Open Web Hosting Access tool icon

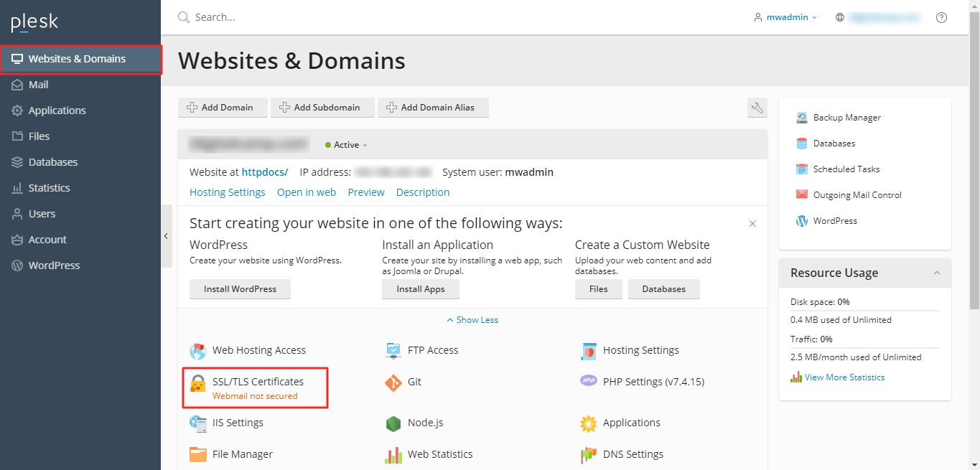[198, 351]
